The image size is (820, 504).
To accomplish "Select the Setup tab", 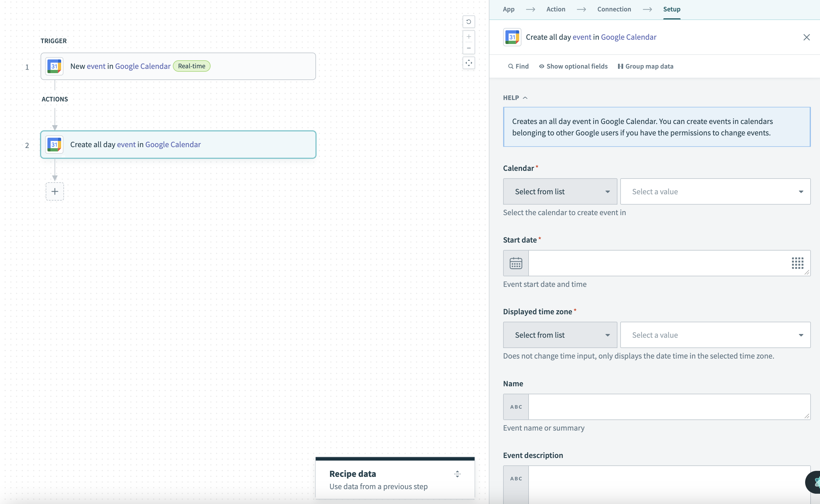I will 672,9.
